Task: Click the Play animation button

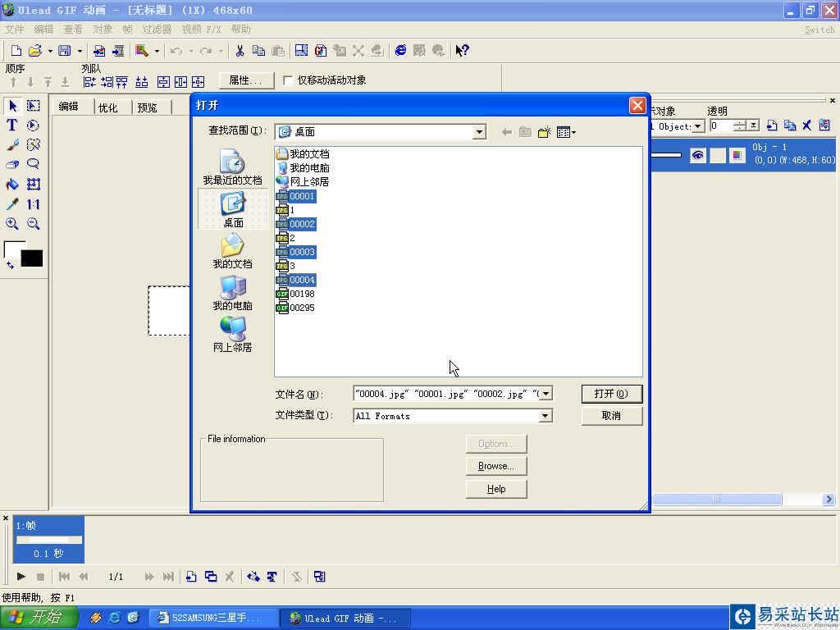Action: [21, 577]
